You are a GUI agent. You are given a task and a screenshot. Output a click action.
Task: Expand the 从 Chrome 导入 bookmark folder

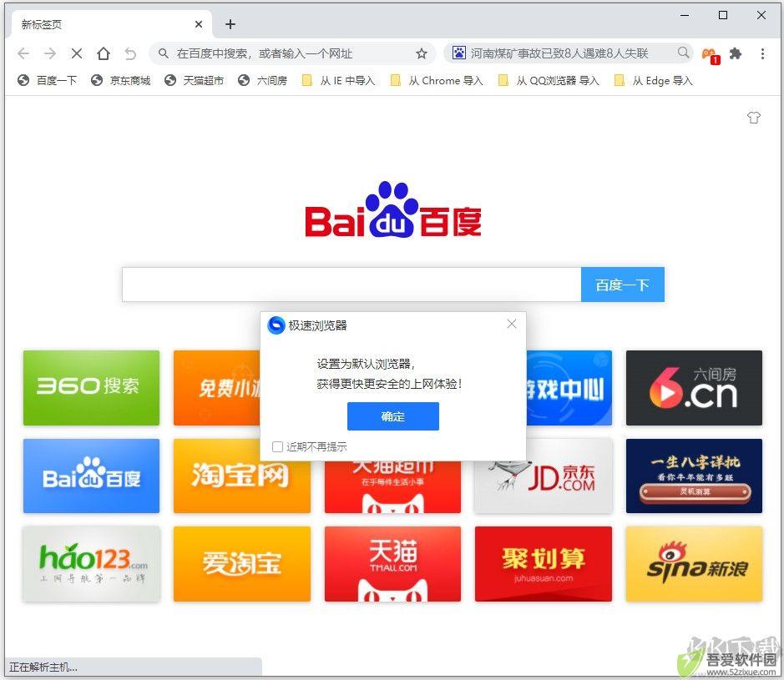pos(437,80)
